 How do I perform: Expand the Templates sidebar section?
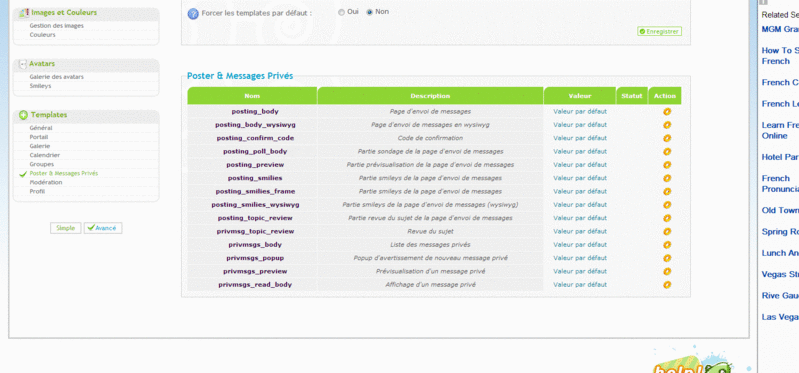tap(23, 115)
